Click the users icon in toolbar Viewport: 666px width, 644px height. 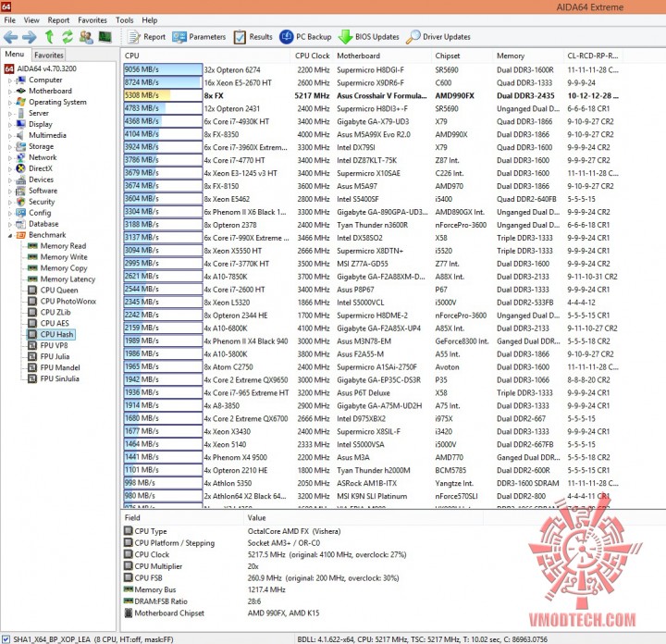pos(86,37)
